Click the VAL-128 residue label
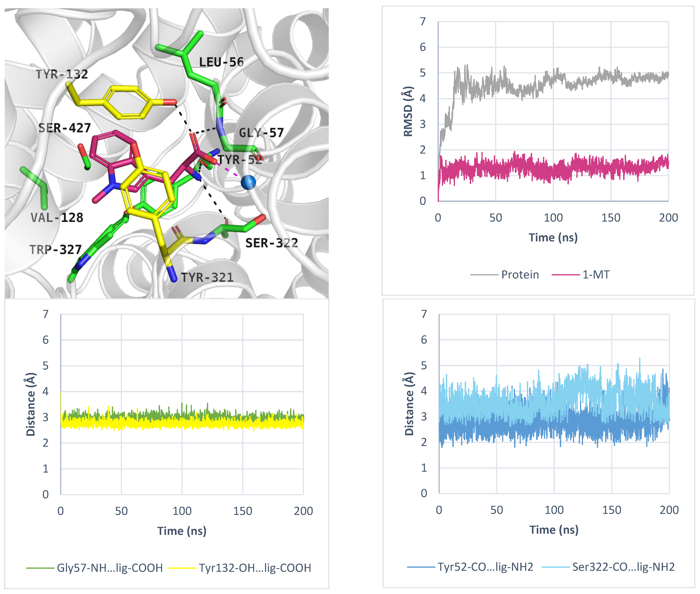The image size is (700, 594). (x=57, y=217)
